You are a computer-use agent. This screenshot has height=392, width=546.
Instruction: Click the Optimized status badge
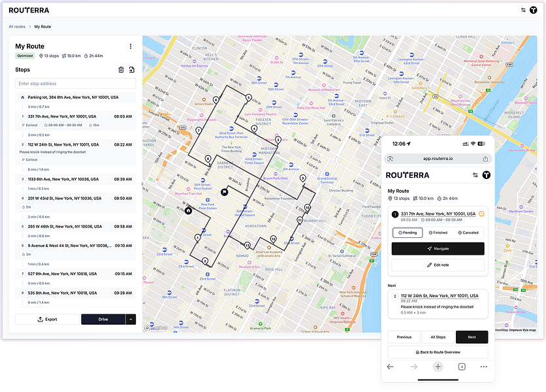point(25,56)
